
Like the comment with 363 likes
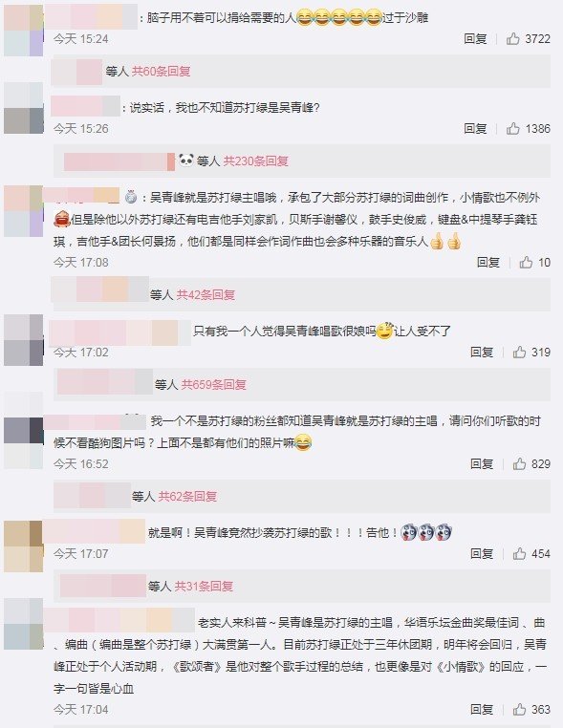[519, 710]
